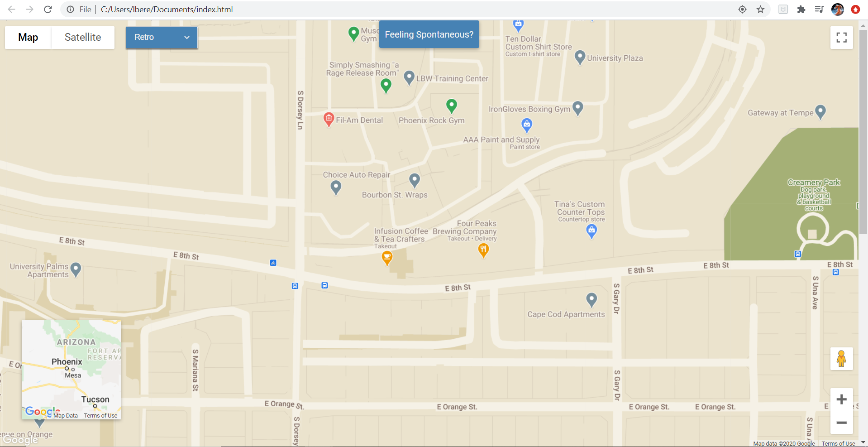
Task: Open the green Phoenix Rock Gym marker
Action: tap(451, 106)
